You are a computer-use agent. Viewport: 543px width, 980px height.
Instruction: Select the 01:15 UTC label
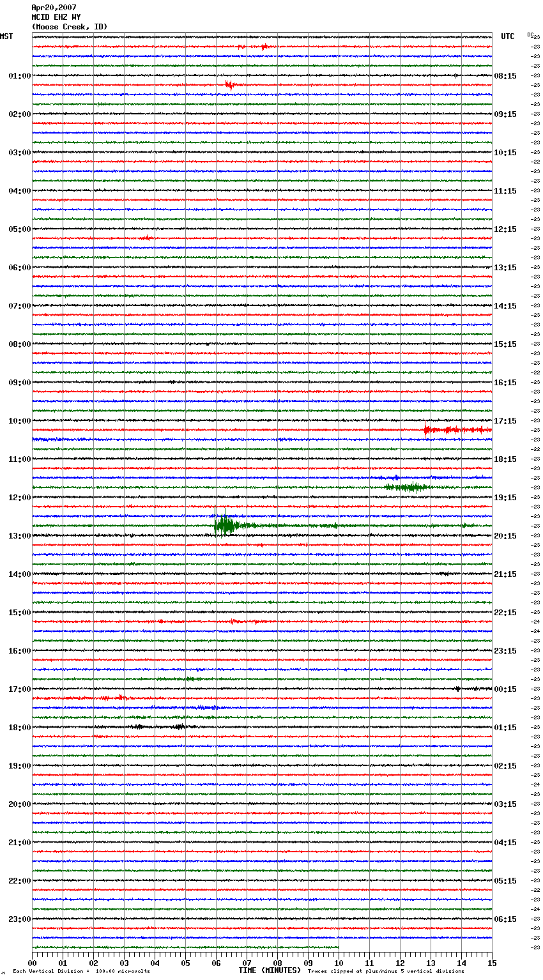tap(505, 728)
